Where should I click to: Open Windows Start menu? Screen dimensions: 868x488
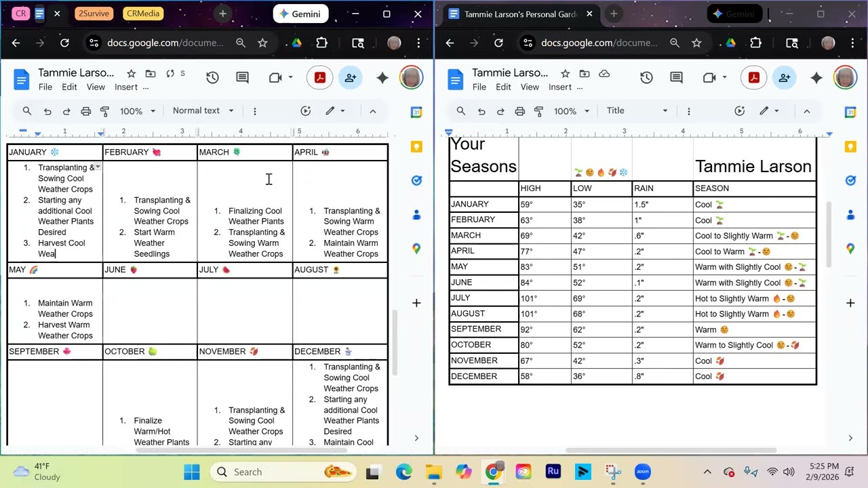point(192,472)
